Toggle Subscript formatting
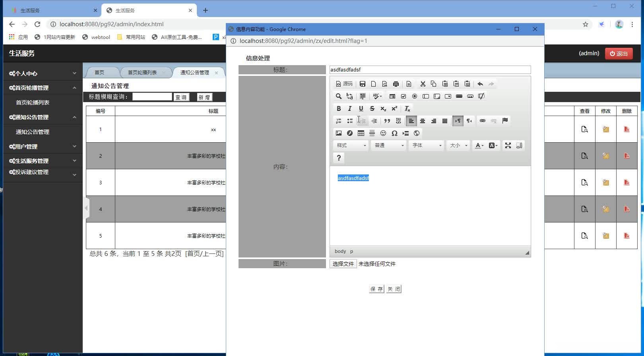Image resolution: width=644 pixels, height=356 pixels. (x=383, y=108)
